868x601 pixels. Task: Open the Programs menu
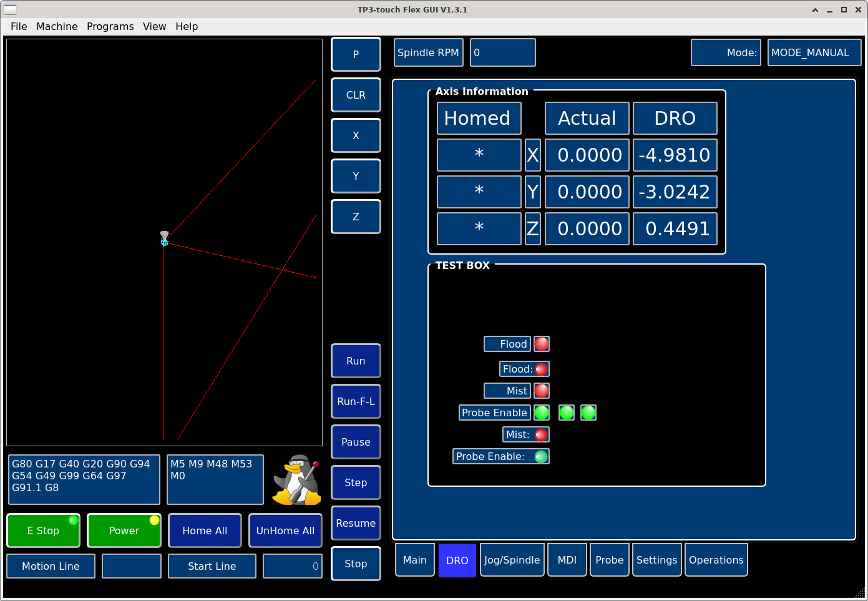click(x=110, y=26)
